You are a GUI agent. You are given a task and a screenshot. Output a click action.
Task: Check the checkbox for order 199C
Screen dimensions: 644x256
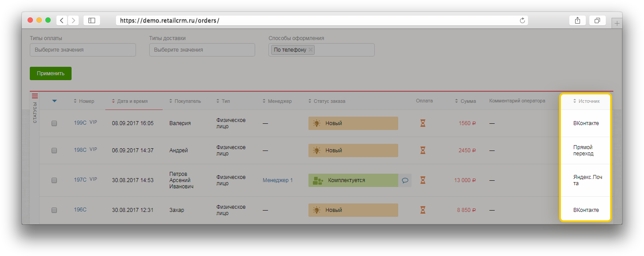[54, 123]
